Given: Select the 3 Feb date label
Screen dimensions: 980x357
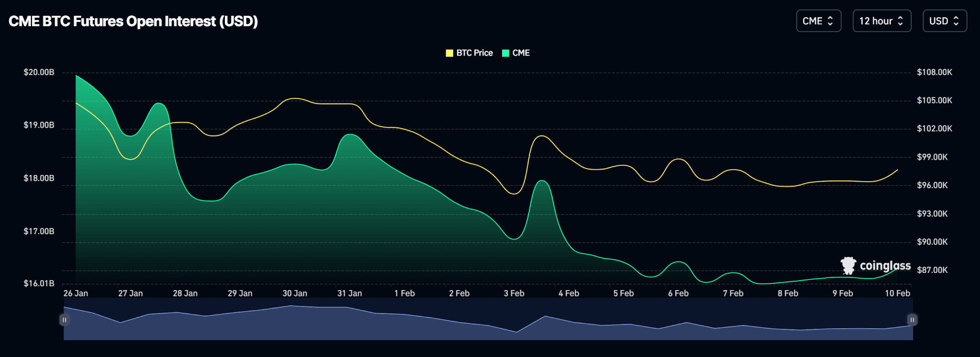Looking at the screenshot, I should (x=514, y=293).
